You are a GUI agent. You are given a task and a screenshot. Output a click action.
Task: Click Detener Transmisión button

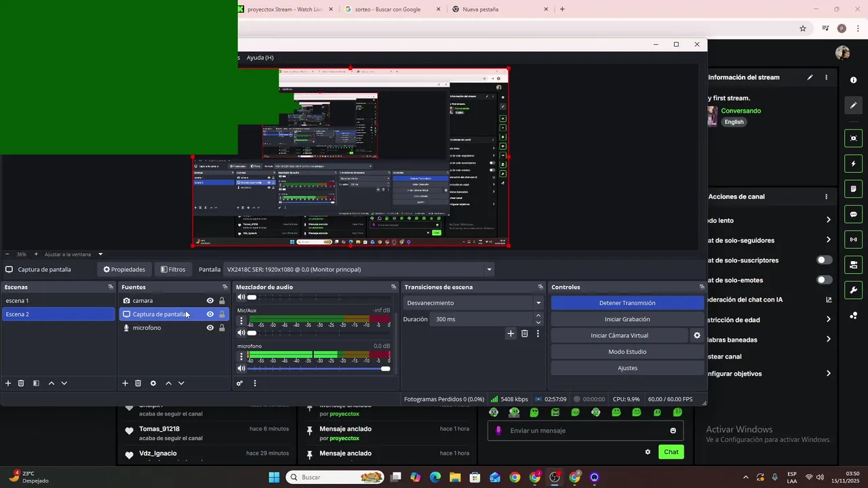(627, 303)
